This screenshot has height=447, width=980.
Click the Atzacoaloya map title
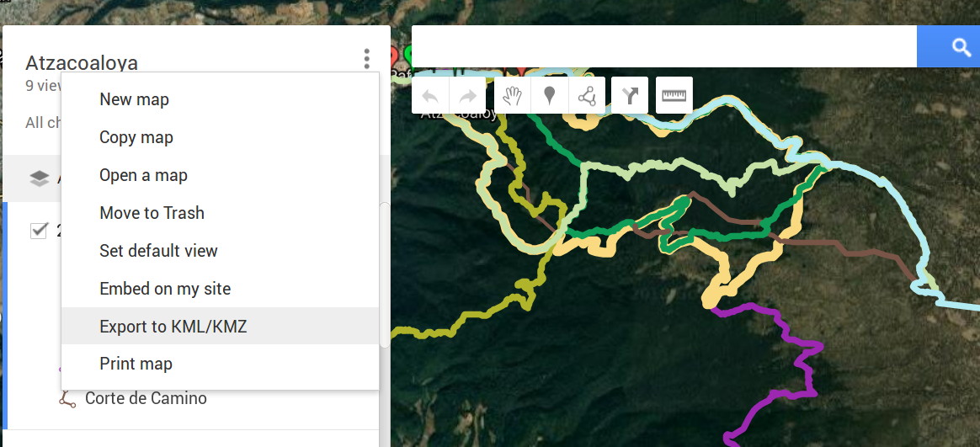click(x=82, y=63)
